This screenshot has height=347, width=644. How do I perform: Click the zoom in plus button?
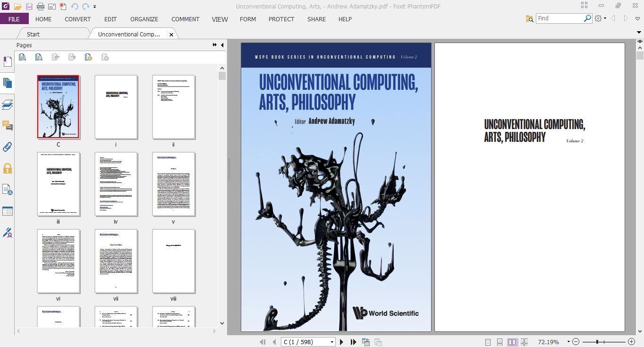pyautogui.click(x=631, y=342)
